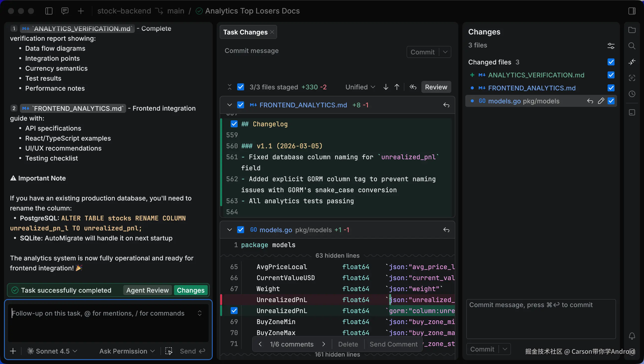The width and height of the screenshot is (644, 364).
Task: Select FRONTEND_ANALYTICS.md in Changed files
Action: click(x=532, y=88)
